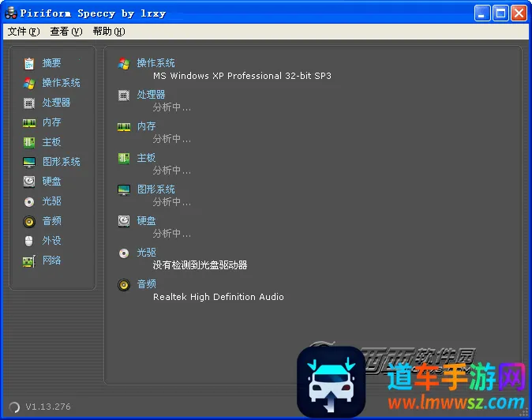Click the 图形系统 heading in main panel
Screen dimensions: 532x420
click(155, 189)
